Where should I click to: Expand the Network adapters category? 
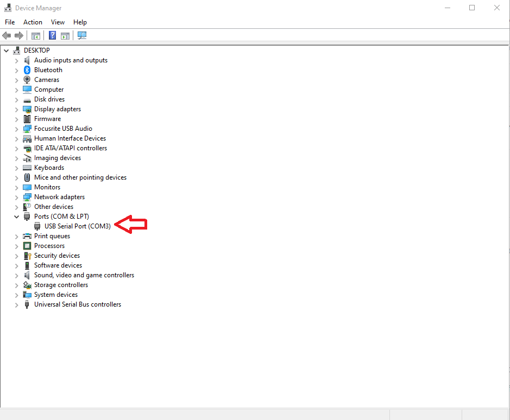pos(17,198)
